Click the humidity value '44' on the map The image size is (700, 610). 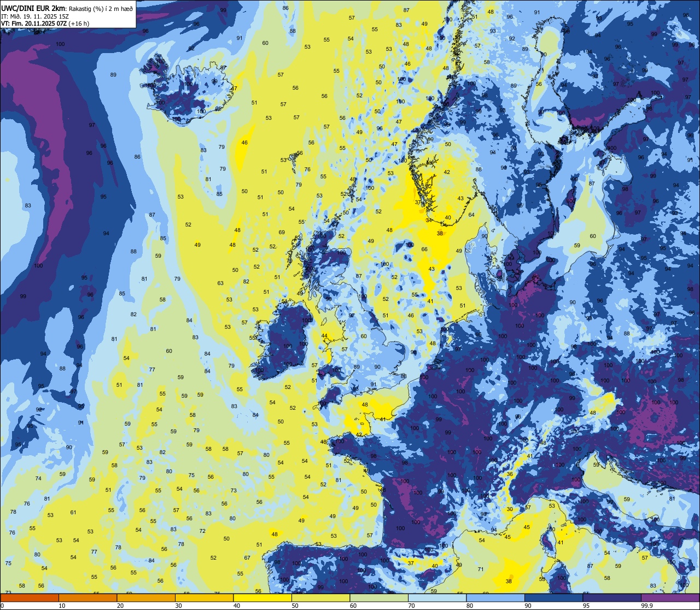(324, 336)
